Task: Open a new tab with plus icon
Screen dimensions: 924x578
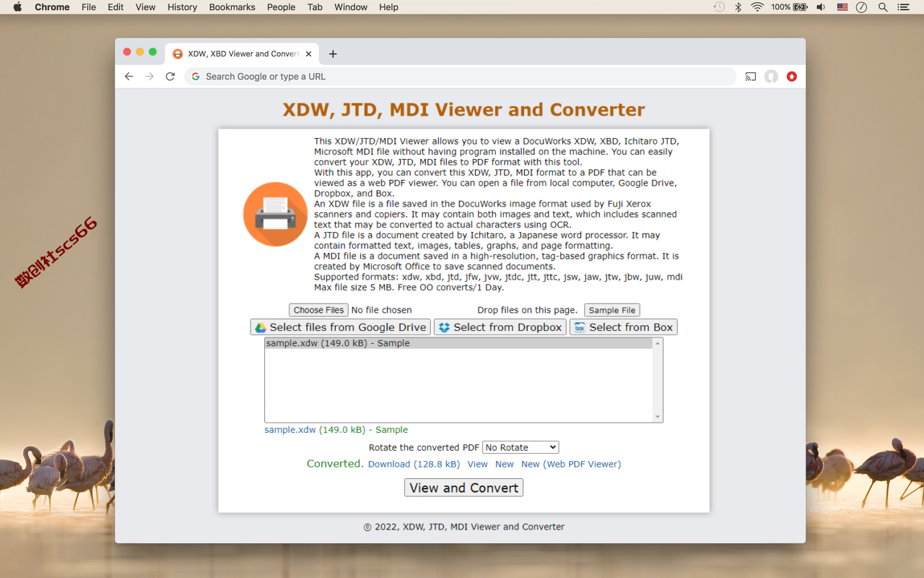Action: (x=333, y=54)
